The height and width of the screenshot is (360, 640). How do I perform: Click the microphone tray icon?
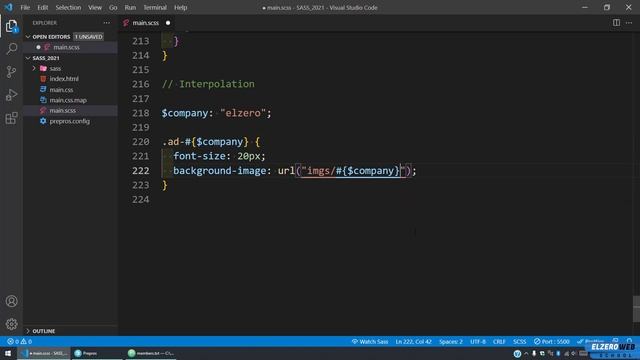(534, 353)
